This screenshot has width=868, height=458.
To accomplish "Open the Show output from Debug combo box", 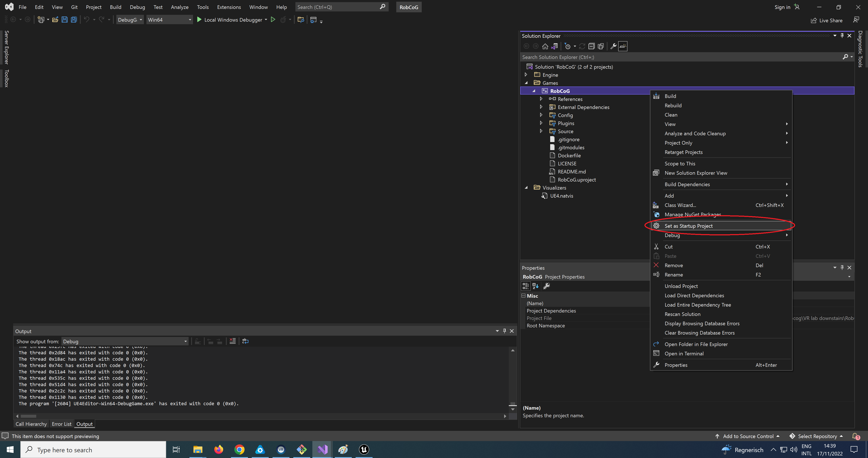I will 125,341.
